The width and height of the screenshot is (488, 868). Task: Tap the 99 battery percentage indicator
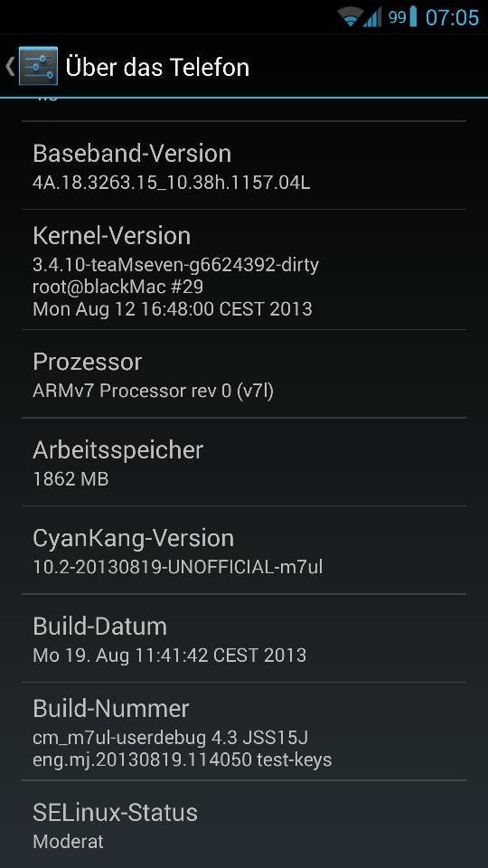click(x=397, y=17)
